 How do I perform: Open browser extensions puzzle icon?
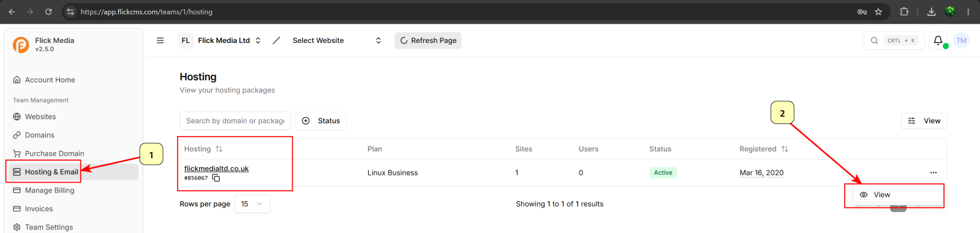[904, 12]
